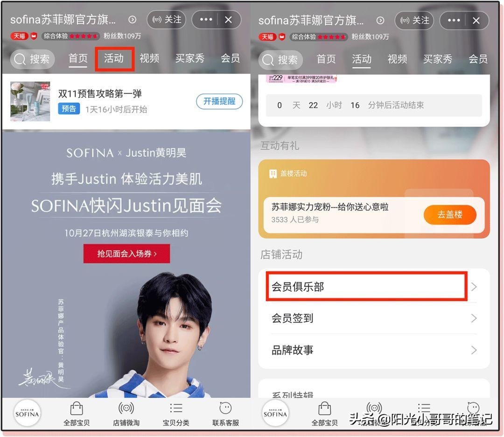Follow the store with the 关注 button
Screen dimensions: 504x437
coord(166,20)
